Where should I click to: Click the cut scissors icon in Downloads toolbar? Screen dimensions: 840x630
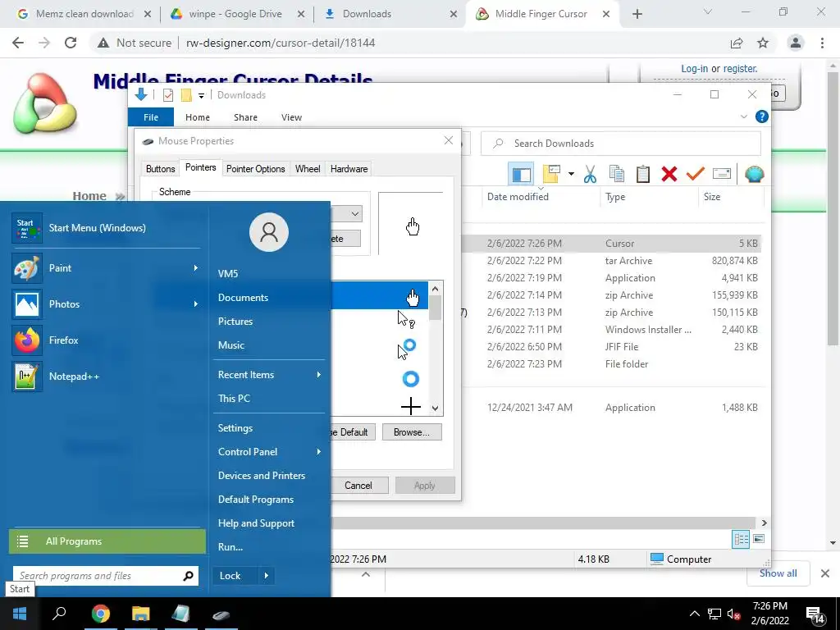point(590,174)
